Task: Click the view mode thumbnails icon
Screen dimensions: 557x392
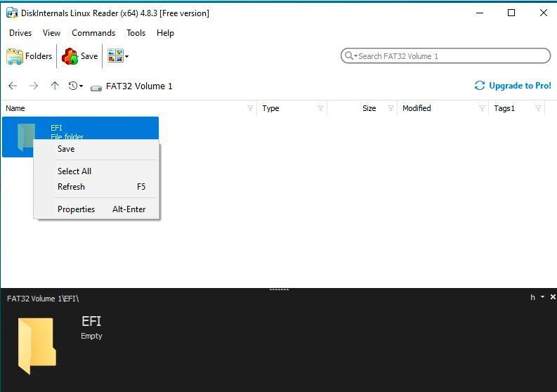Action: coord(115,56)
